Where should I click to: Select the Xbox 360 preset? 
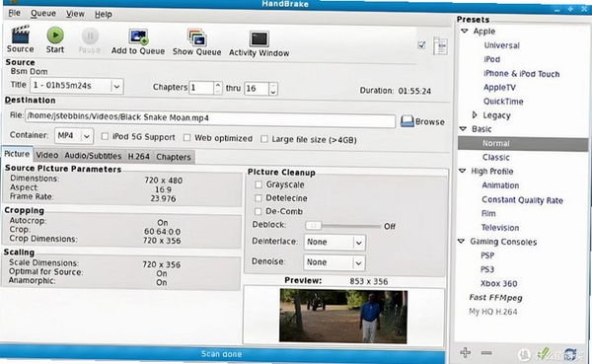tap(498, 283)
